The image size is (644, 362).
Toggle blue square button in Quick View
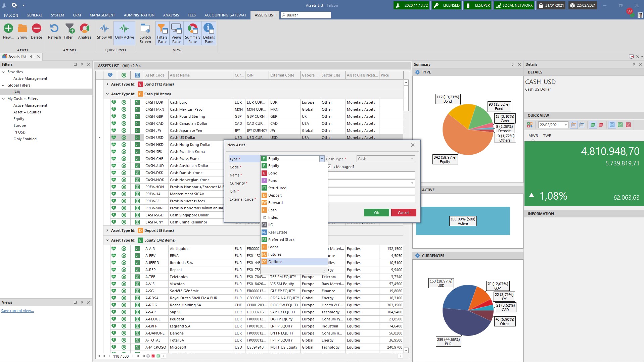click(612, 125)
